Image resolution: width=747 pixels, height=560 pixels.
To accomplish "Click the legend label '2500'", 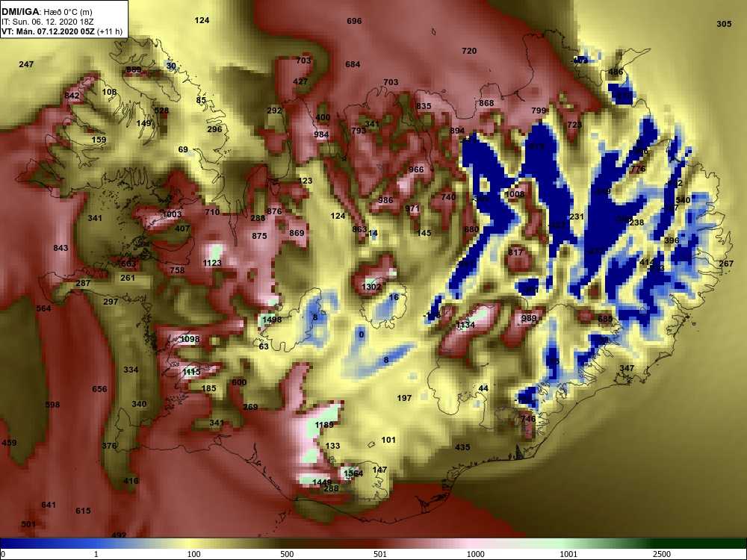I will 662,554.
